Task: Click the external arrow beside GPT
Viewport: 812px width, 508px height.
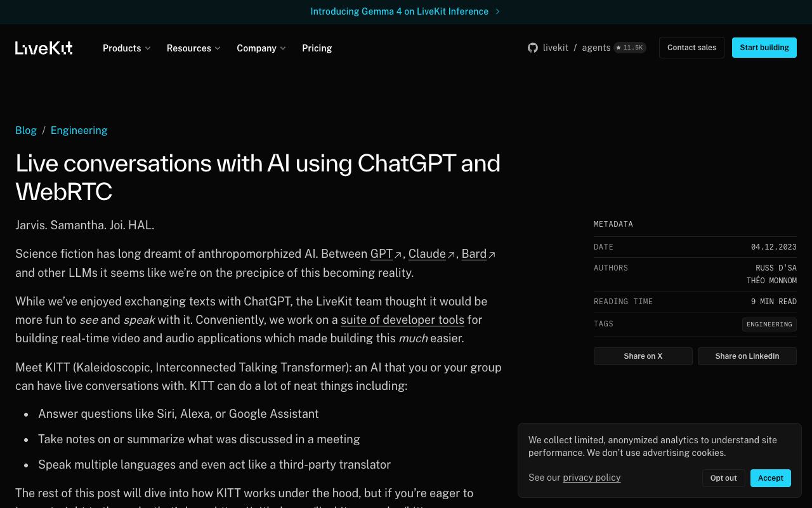Action: [x=398, y=255]
